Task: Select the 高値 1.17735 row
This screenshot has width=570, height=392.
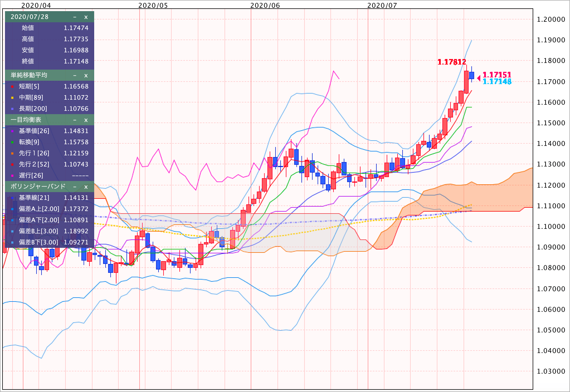Action: coord(50,39)
